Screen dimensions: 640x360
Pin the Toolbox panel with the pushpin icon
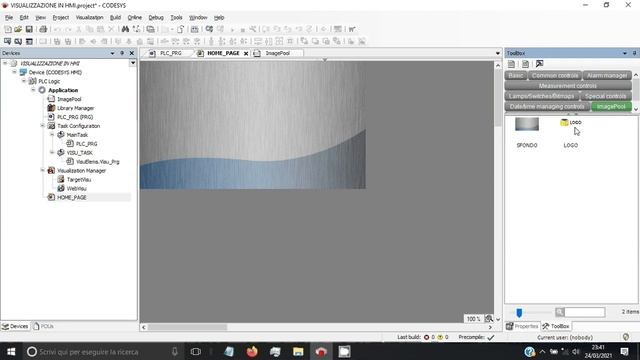(634, 53)
